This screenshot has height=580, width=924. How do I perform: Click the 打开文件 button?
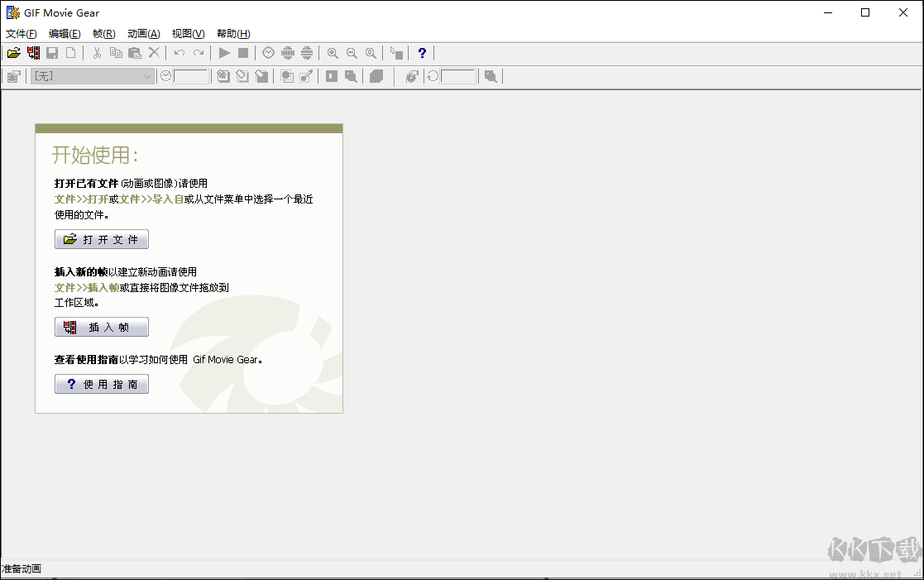[102, 239]
